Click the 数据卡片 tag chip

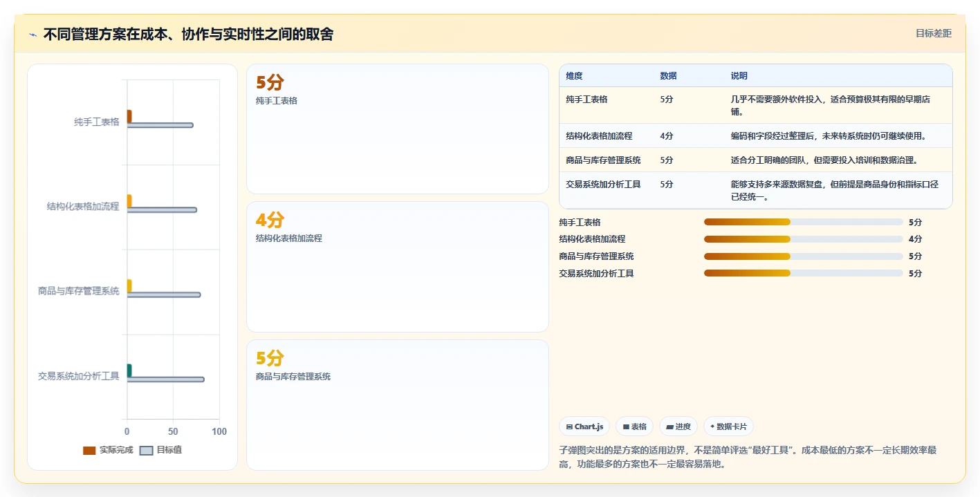click(x=728, y=426)
